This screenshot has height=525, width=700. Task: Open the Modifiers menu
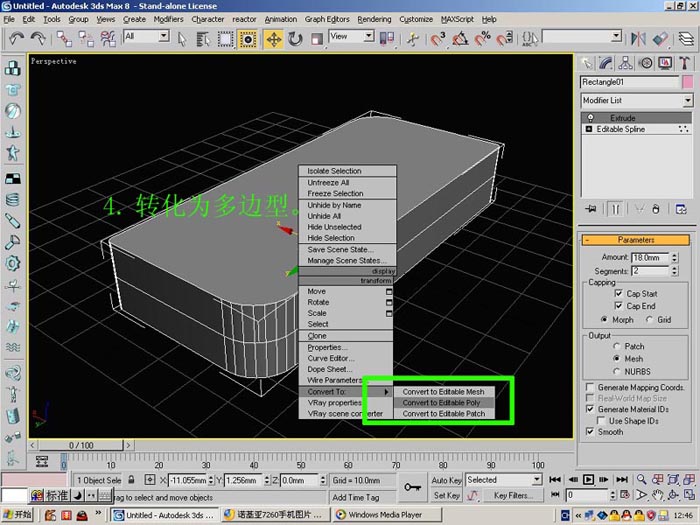pyautogui.click(x=168, y=19)
